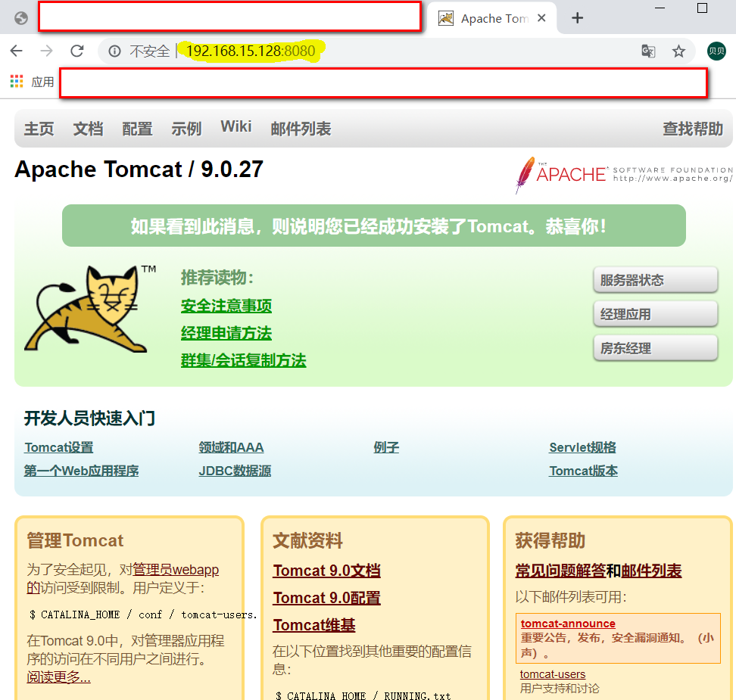This screenshot has height=700, width=736.
Task: Open the 管理员webapp link
Action: pos(176,570)
